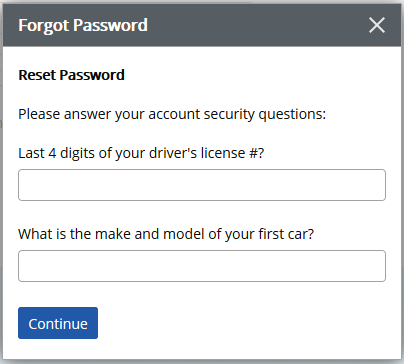
Task: Select the 'Last 4 digits' question label
Action: point(141,153)
